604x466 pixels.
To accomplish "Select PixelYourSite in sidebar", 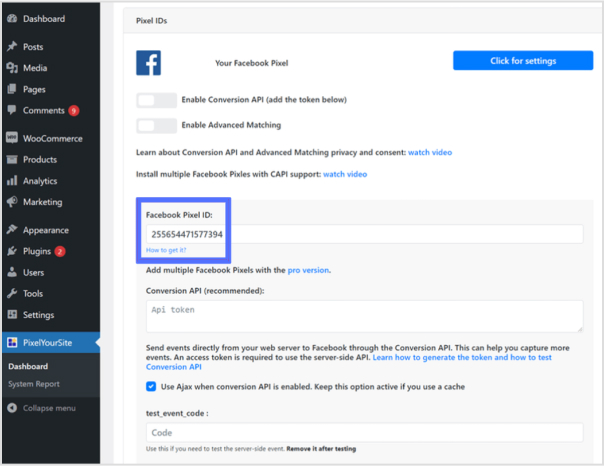I will [51, 342].
